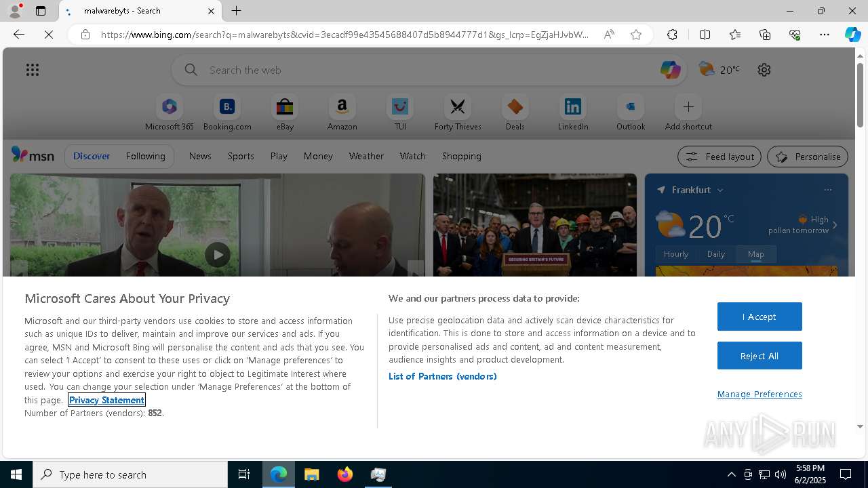
Task: Open List of Partners (vendors) link
Action: (443, 376)
